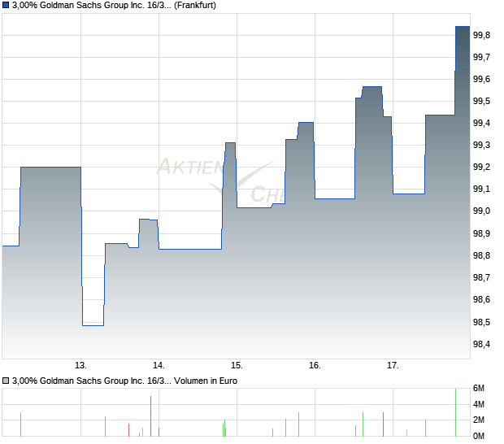Click the 98,7 price axis label

pyautogui.click(x=481, y=277)
